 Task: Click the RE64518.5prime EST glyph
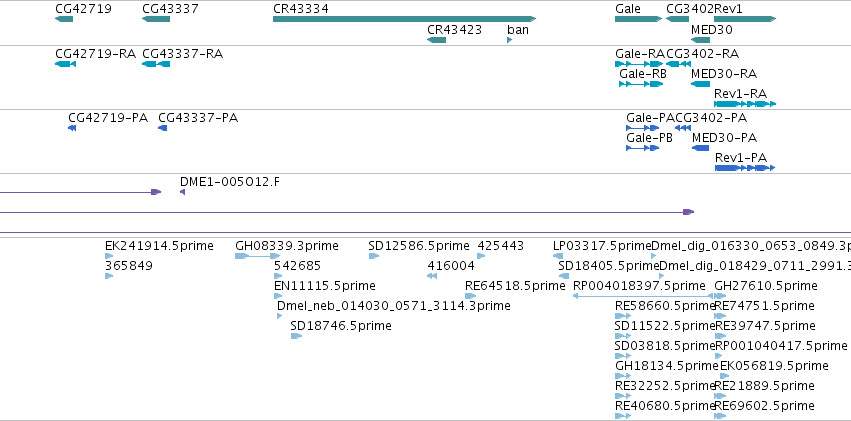tap(471, 296)
